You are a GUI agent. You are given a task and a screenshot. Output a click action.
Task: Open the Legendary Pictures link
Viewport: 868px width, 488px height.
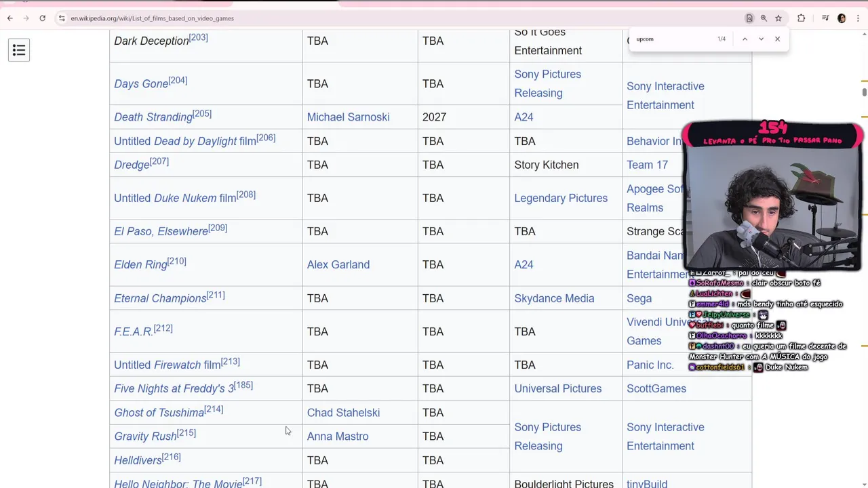pyautogui.click(x=561, y=198)
